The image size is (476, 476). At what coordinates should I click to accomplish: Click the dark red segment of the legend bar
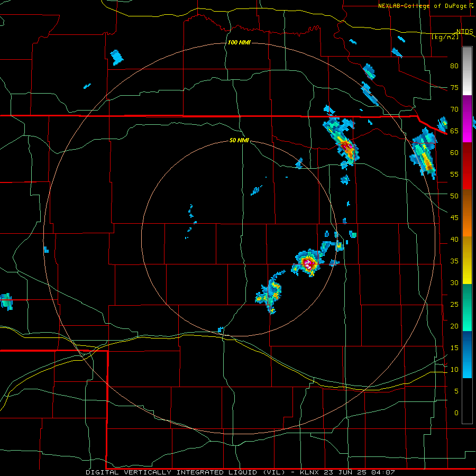[467, 166]
